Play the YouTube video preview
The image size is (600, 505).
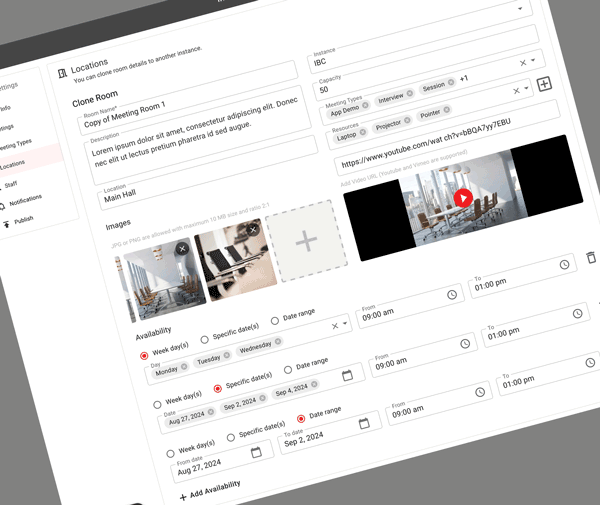pyautogui.click(x=462, y=198)
